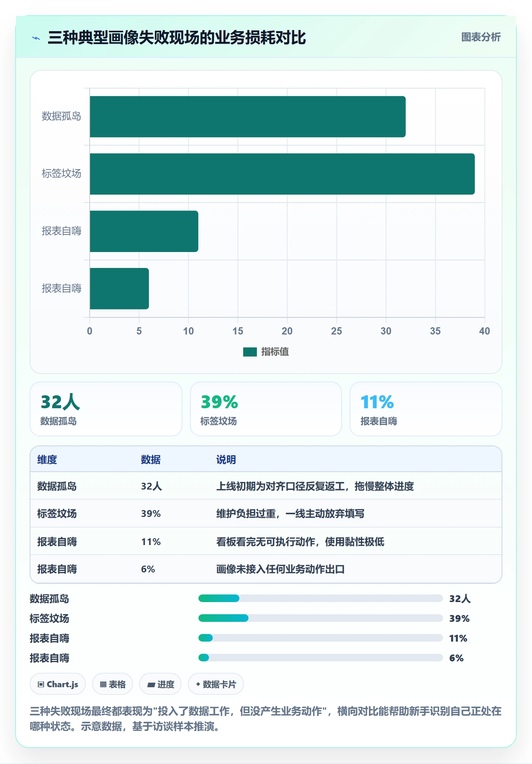The image size is (532, 764).
Task: Click the progress bar for 6%
Action: 320,658
